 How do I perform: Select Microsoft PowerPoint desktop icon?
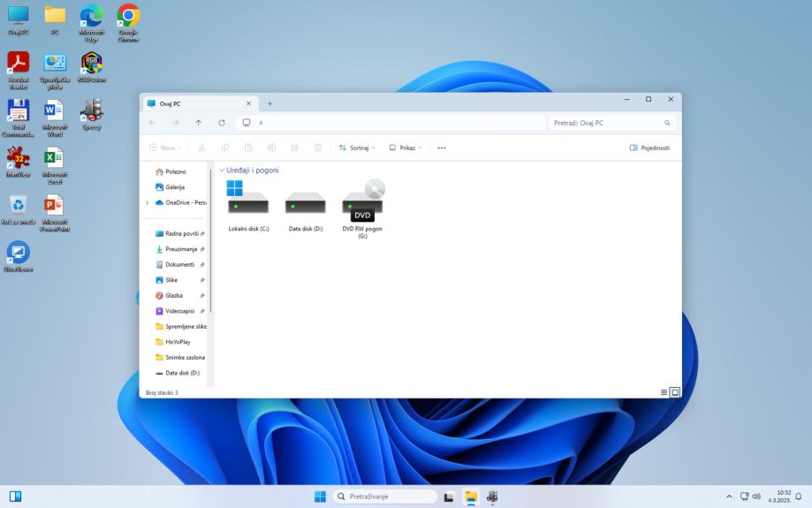[x=55, y=213]
